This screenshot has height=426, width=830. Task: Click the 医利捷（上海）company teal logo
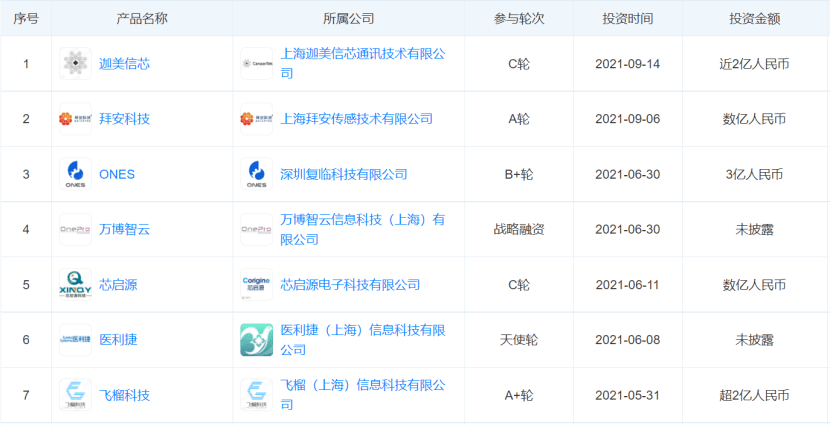pyautogui.click(x=257, y=340)
